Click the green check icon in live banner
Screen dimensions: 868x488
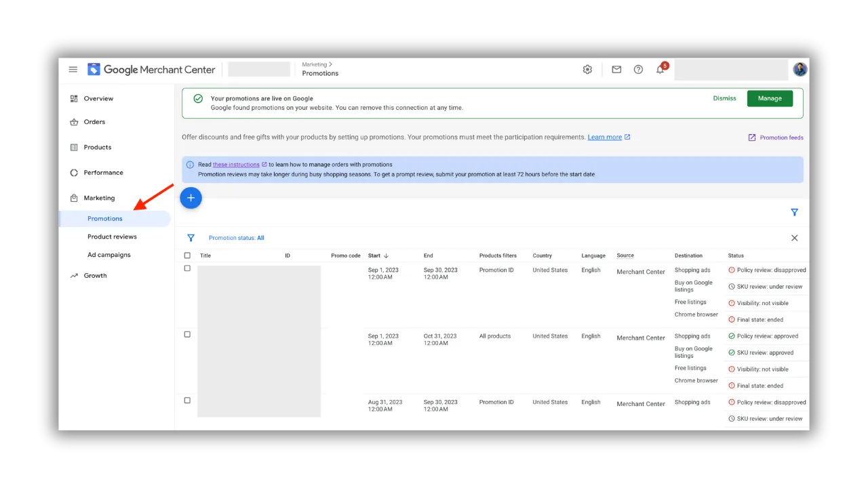[198, 98]
